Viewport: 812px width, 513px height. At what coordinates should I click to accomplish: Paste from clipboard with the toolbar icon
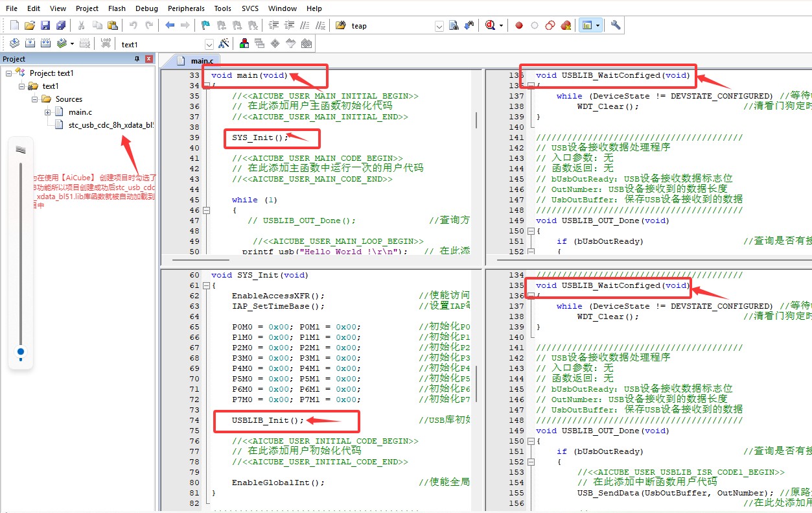(113, 25)
